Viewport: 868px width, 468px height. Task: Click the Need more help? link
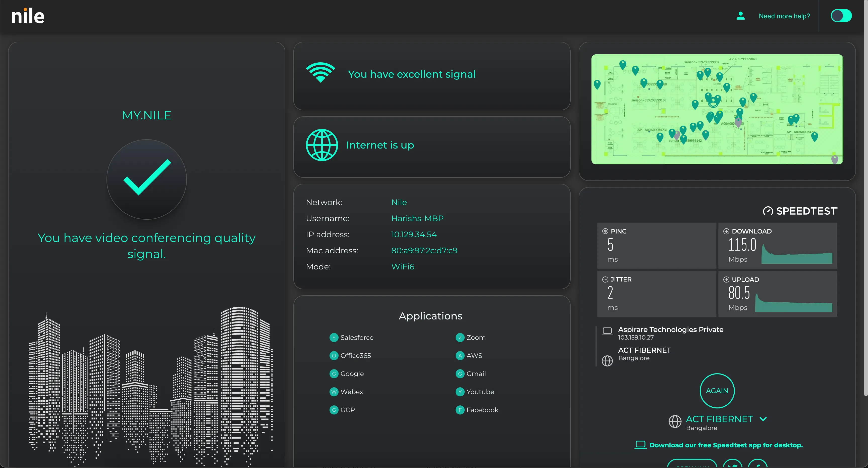click(x=784, y=16)
